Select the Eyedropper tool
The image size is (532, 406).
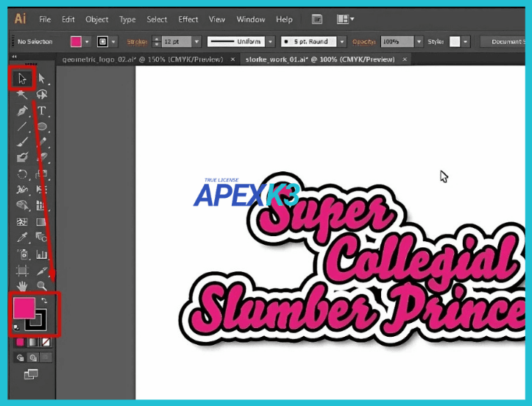(x=22, y=238)
